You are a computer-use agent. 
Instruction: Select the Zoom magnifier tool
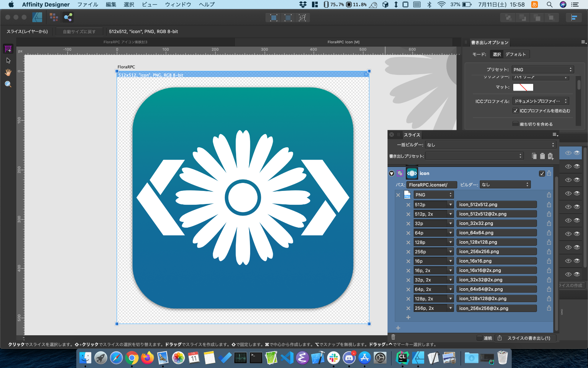(x=8, y=84)
